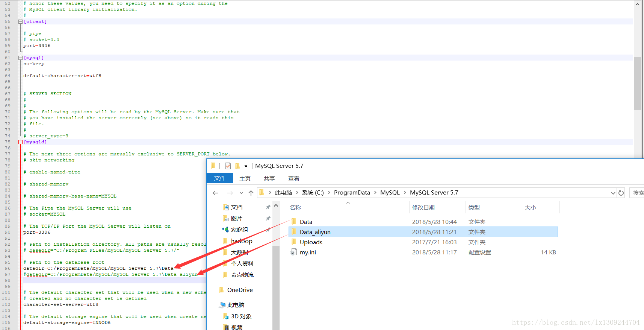Click 此电脑 in the address bar
644x330 pixels.
(283, 193)
